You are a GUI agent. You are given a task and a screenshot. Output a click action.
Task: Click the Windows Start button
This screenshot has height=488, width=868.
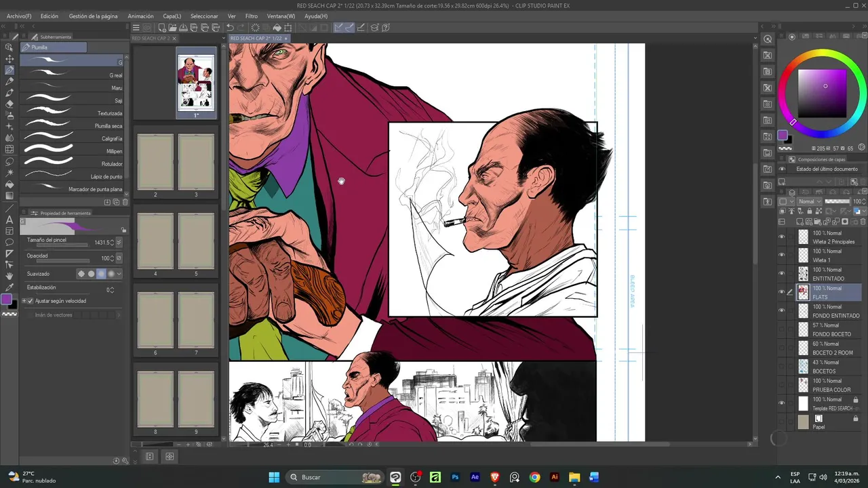(274, 477)
